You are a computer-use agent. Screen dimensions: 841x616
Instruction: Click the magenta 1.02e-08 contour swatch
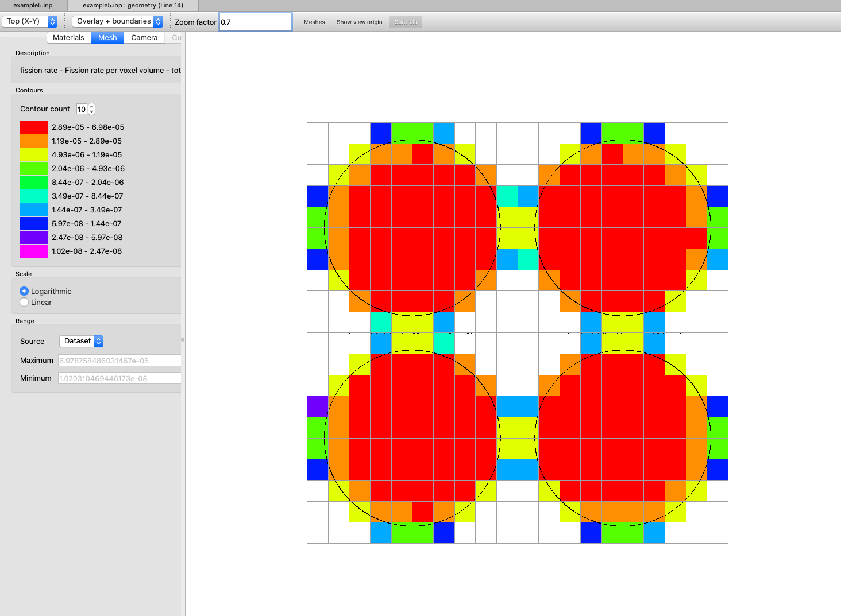(34, 251)
